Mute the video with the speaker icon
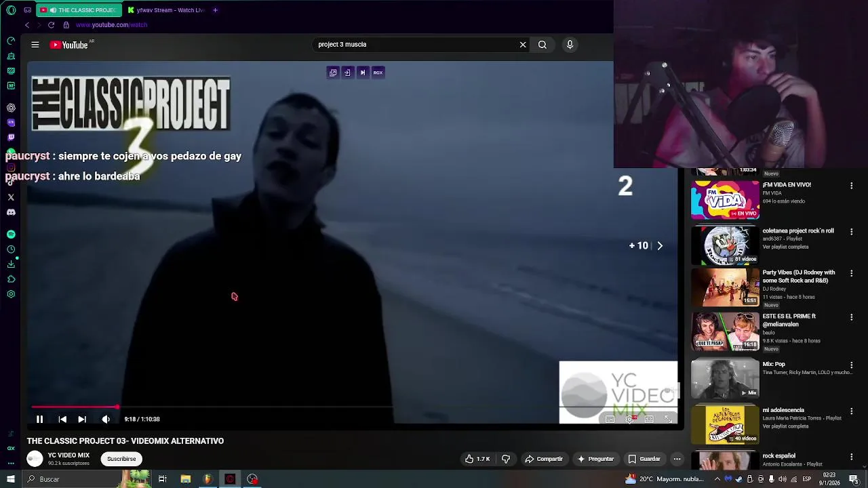The height and width of the screenshot is (488, 868). coord(106,420)
